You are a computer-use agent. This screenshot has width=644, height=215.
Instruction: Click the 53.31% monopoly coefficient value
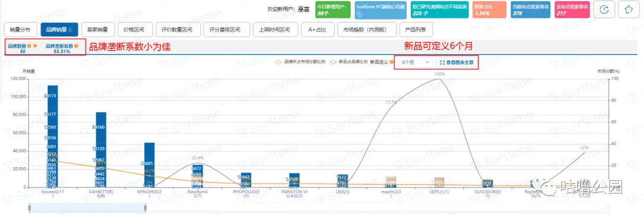tap(61, 52)
